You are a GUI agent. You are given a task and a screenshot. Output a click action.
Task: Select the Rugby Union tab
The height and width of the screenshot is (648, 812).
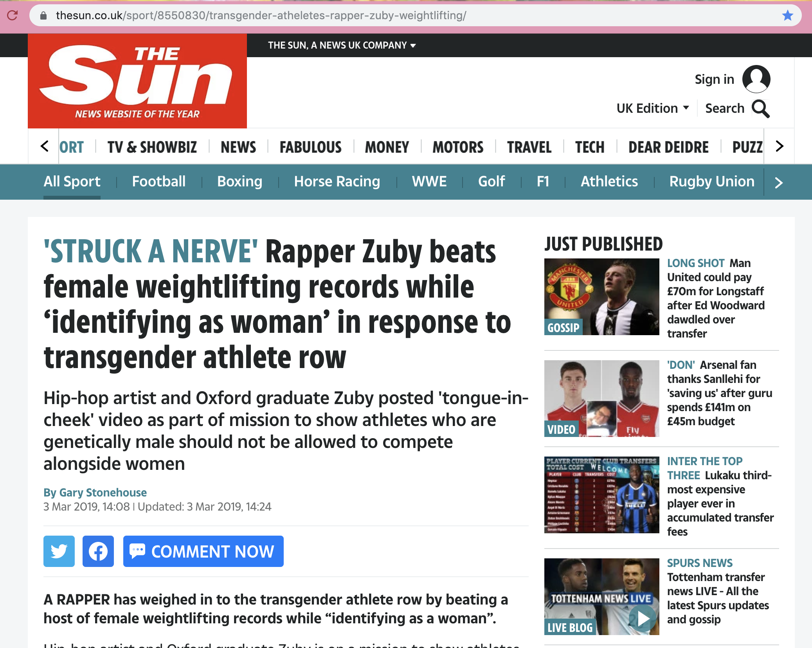(x=712, y=182)
